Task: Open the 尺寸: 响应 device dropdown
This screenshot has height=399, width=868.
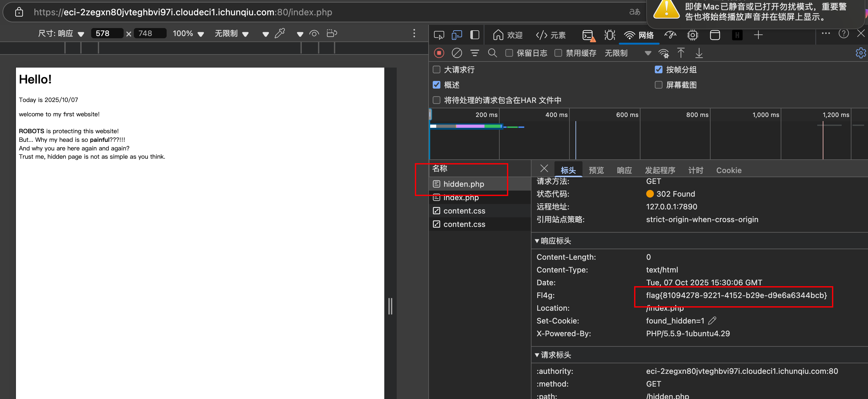Action: coord(61,33)
